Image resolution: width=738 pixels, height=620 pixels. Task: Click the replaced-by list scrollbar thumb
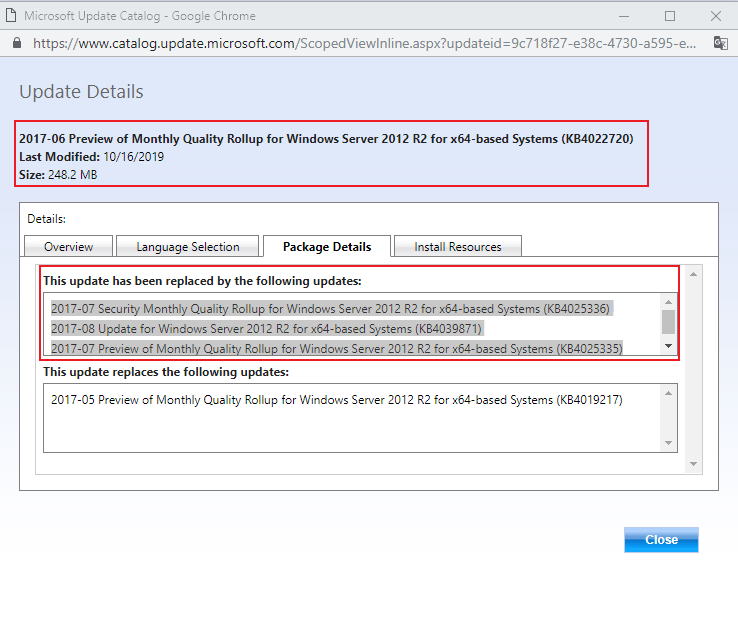tap(668, 322)
